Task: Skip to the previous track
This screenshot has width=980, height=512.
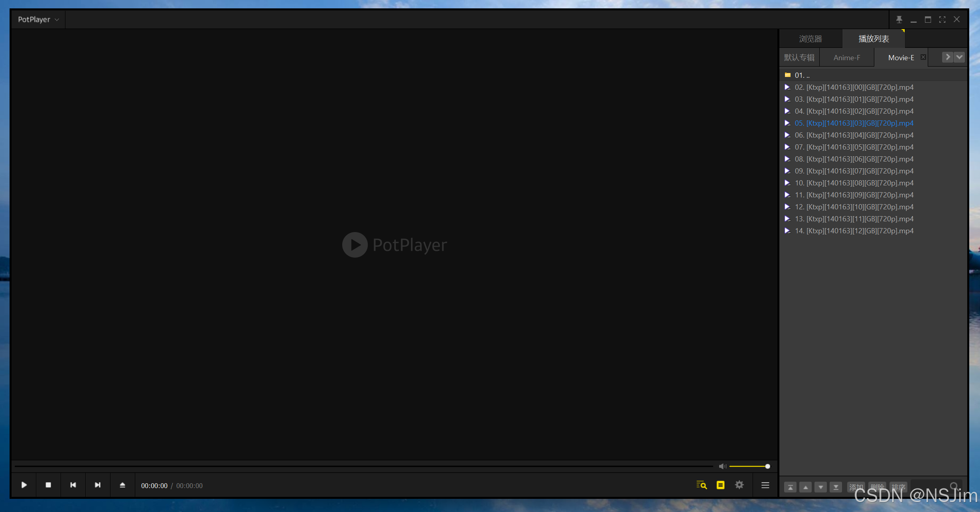Action: [x=73, y=485]
